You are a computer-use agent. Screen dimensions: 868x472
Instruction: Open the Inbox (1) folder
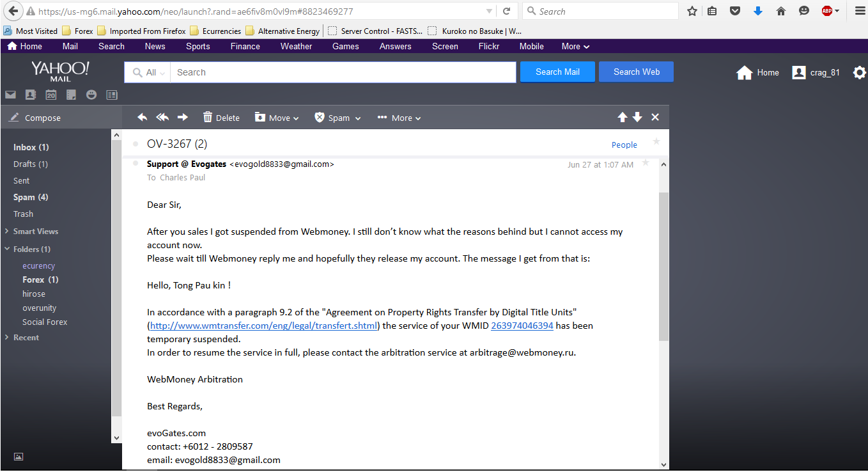point(31,147)
